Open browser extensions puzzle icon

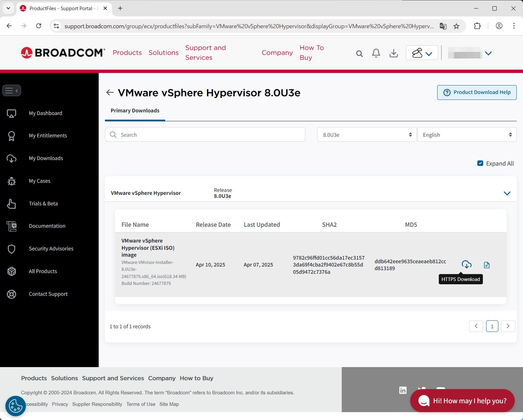477,26
